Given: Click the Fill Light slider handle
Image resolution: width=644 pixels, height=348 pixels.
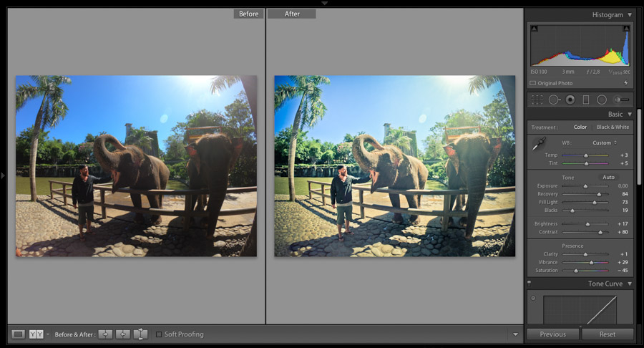Looking at the screenshot, I should point(595,202).
